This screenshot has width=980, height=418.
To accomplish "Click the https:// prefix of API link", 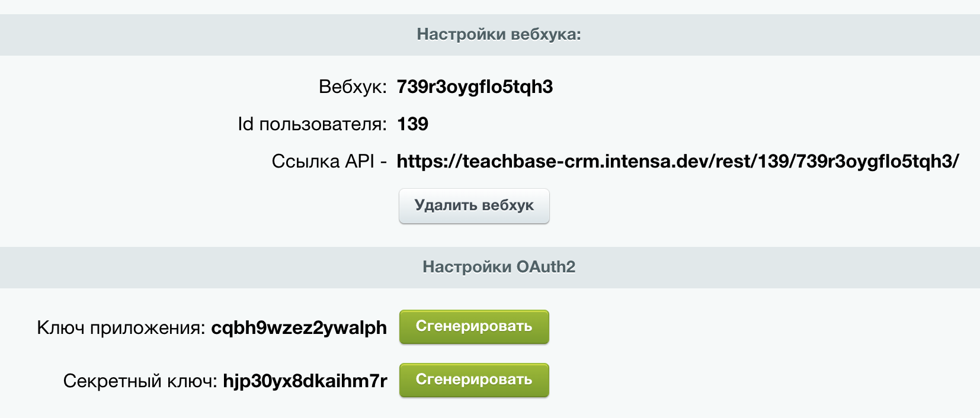I will [429, 161].
